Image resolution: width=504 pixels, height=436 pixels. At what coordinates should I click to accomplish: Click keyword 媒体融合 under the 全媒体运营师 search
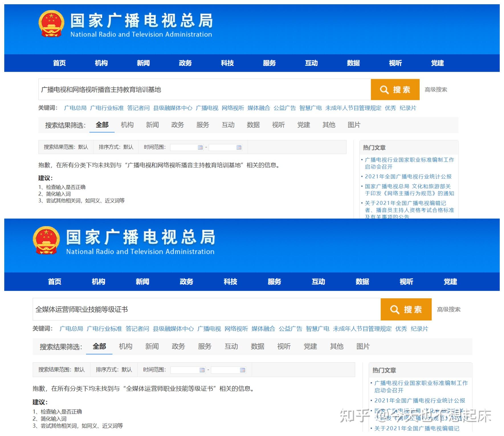click(264, 329)
